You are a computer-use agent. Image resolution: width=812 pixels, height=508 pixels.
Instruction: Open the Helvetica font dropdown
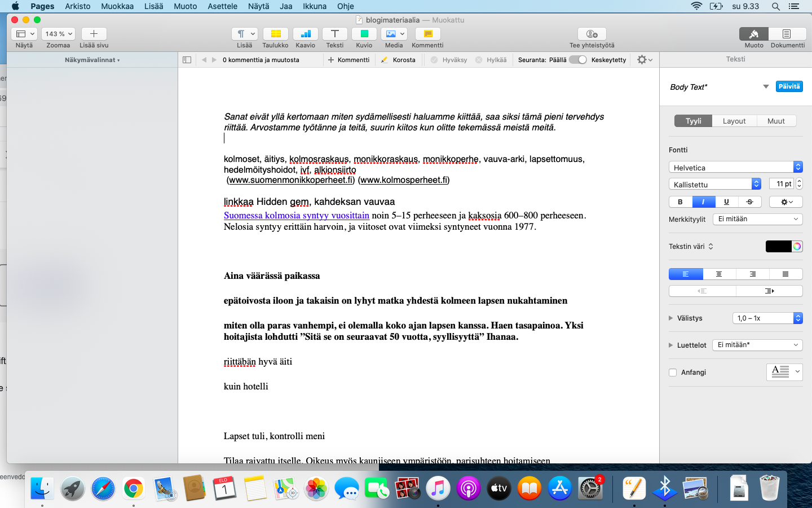coord(735,168)
